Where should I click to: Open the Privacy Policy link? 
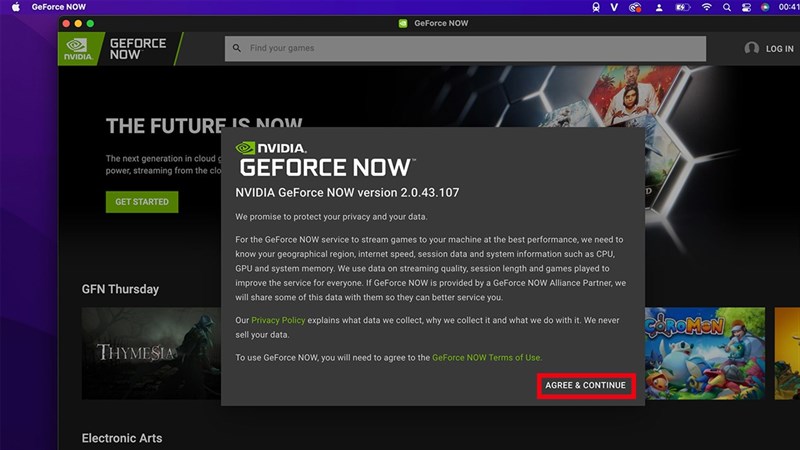(278, 320)
